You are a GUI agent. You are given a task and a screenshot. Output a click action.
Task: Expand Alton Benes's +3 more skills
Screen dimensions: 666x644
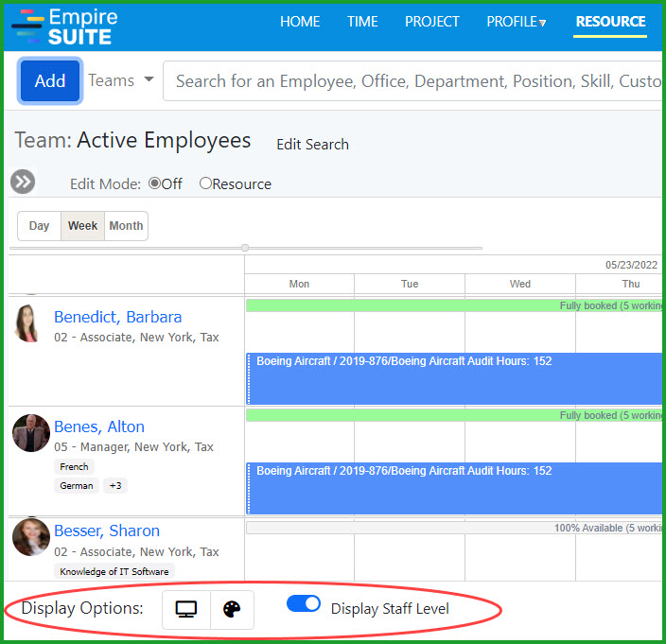click(115, 485)
